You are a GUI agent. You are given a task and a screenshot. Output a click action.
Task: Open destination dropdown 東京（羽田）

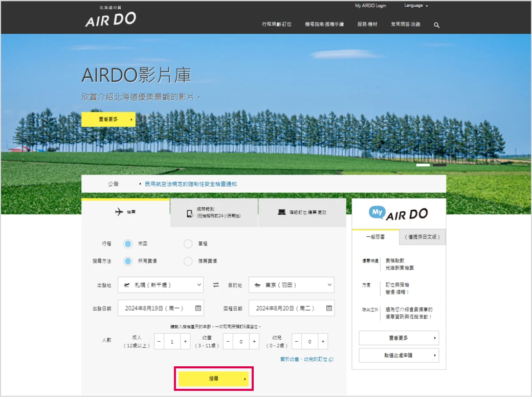coord(292,285)
